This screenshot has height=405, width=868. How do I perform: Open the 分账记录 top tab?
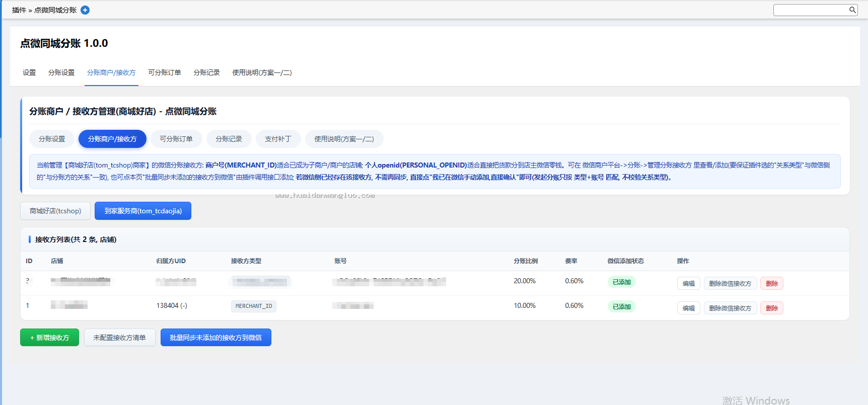pos(207,72)
